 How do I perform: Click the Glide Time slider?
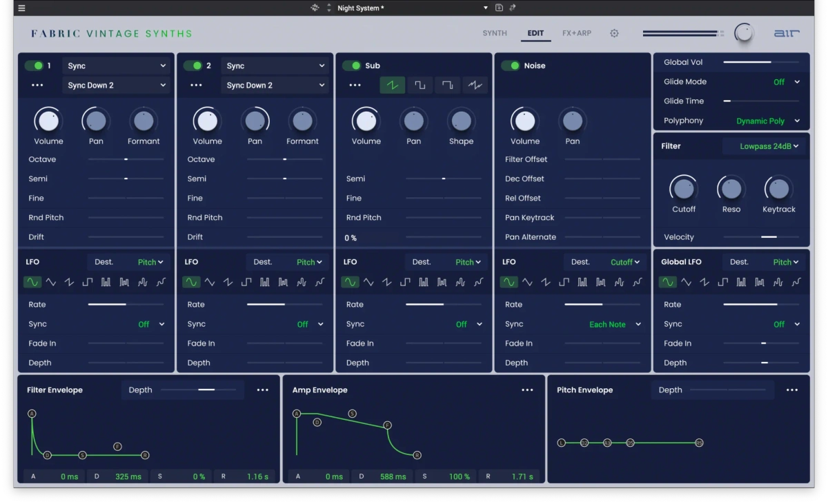click(761, 101)
